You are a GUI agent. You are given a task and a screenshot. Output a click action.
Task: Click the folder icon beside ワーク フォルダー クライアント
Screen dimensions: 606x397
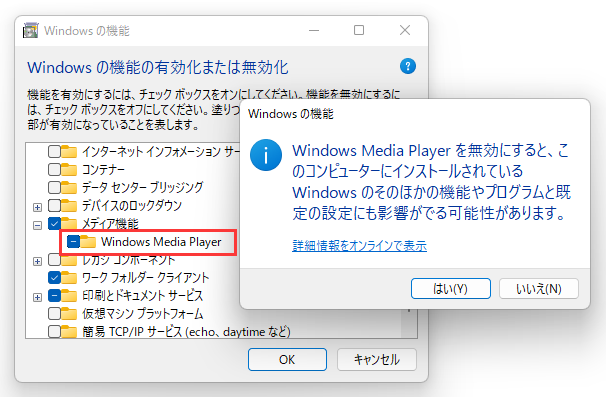coord(69,277)
